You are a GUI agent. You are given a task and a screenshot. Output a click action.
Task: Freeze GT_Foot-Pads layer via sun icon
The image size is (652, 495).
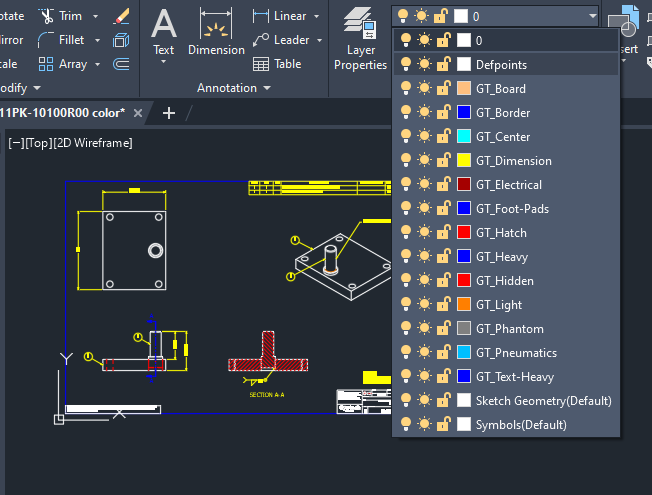pos(424,208)
